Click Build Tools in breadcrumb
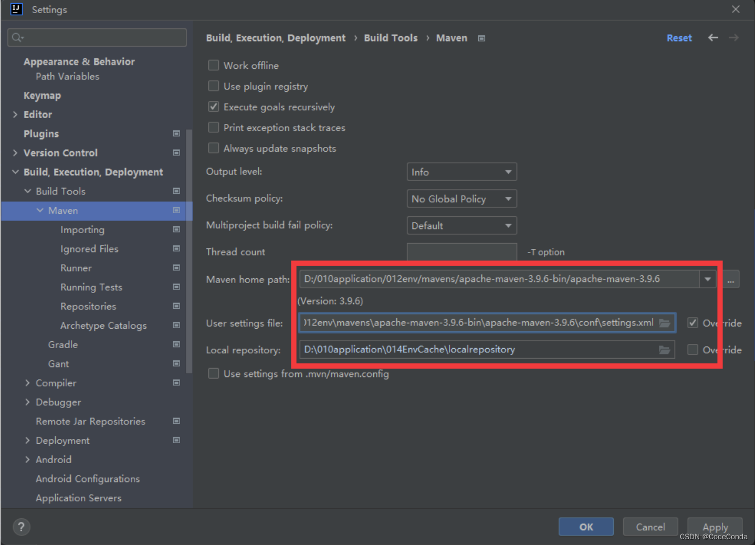Image resolution: width=756 pixels, height=545 pixels. [x=391, y=38]
